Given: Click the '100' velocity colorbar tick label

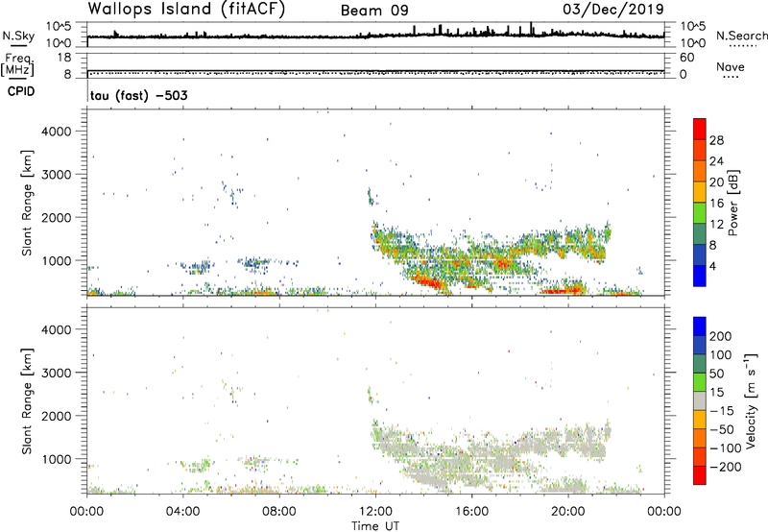Looking at the screenshot, I should (x=721, y=355).
